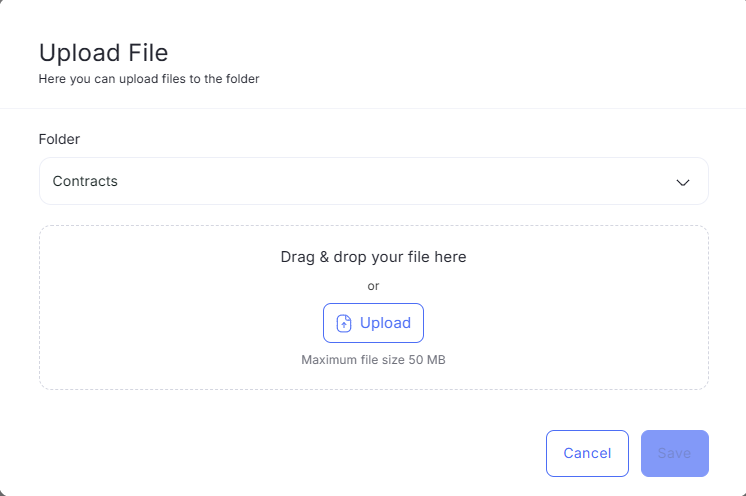Click the "Upload File" dialog heading

click(103, 53)
